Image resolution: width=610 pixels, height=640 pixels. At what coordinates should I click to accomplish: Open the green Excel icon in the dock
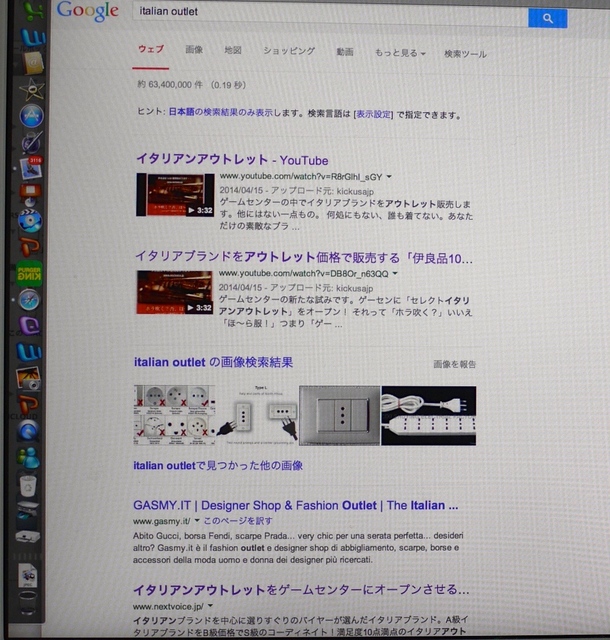tap(34, 11)
